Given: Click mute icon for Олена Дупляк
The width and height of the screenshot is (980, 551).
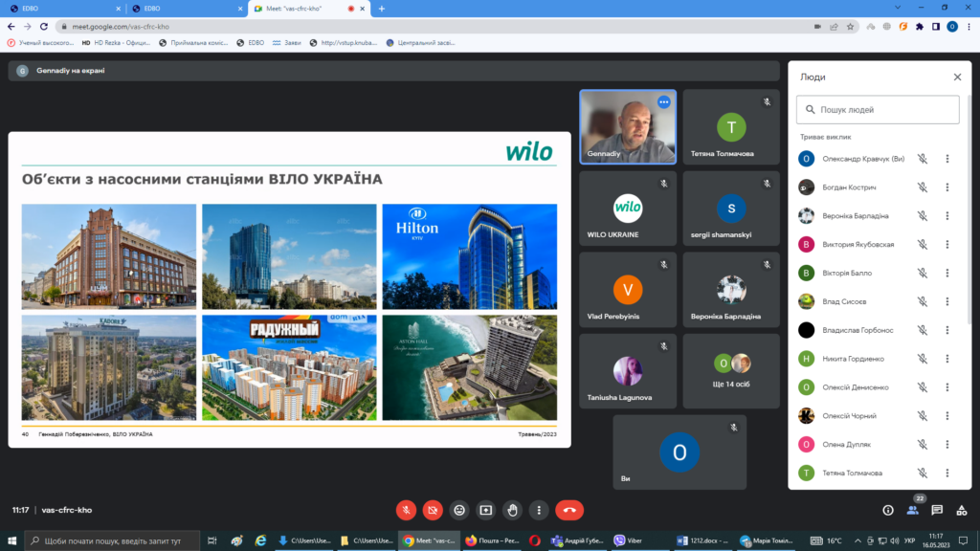Looking at the screenshot, I should coord(923,444).
